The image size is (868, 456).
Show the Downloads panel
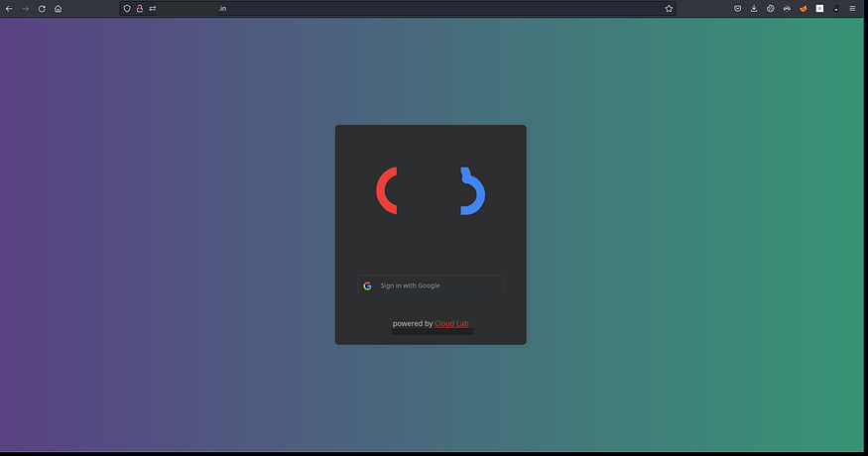coord(754,8)
